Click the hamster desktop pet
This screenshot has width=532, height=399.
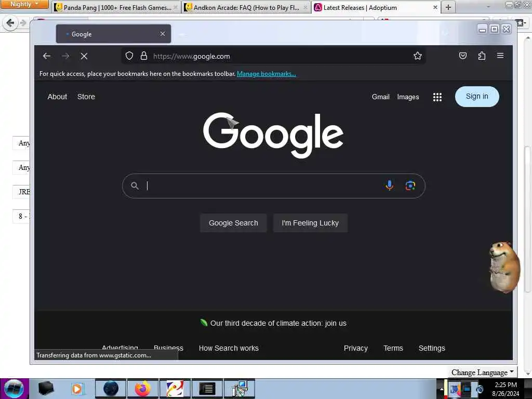click(504, 267)
